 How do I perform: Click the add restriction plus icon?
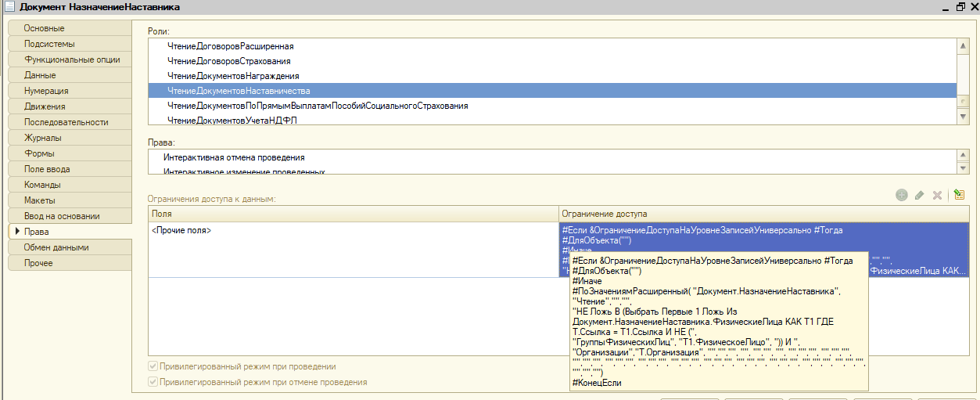(901, 195)
